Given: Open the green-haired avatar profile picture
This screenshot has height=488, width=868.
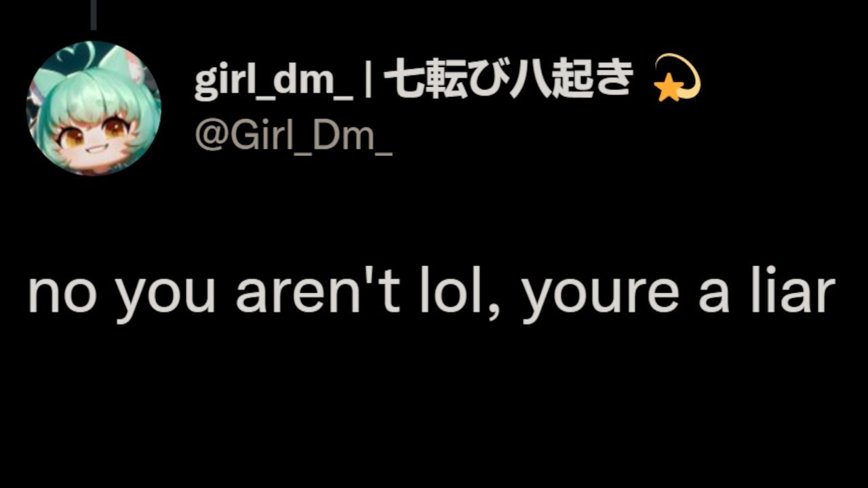Looking at the screenshot, I should [x=93, y=108].
